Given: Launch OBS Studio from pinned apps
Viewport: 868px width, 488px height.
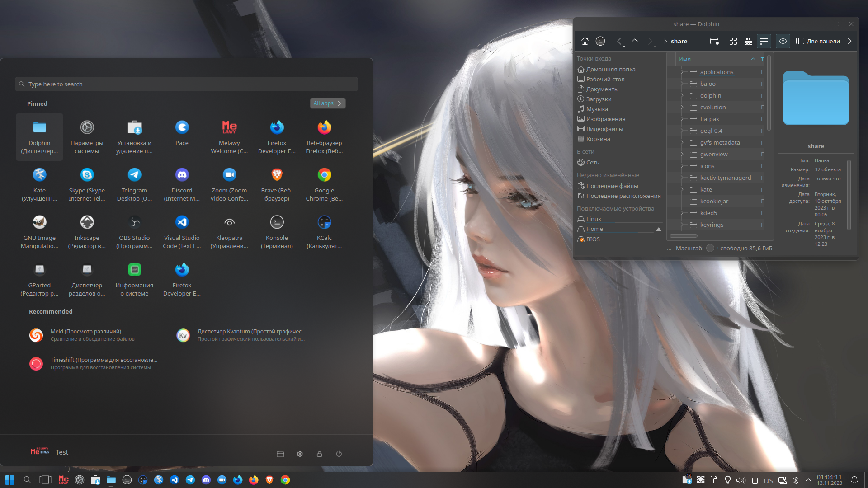Looking at the screenshot, I should (134, 230).
